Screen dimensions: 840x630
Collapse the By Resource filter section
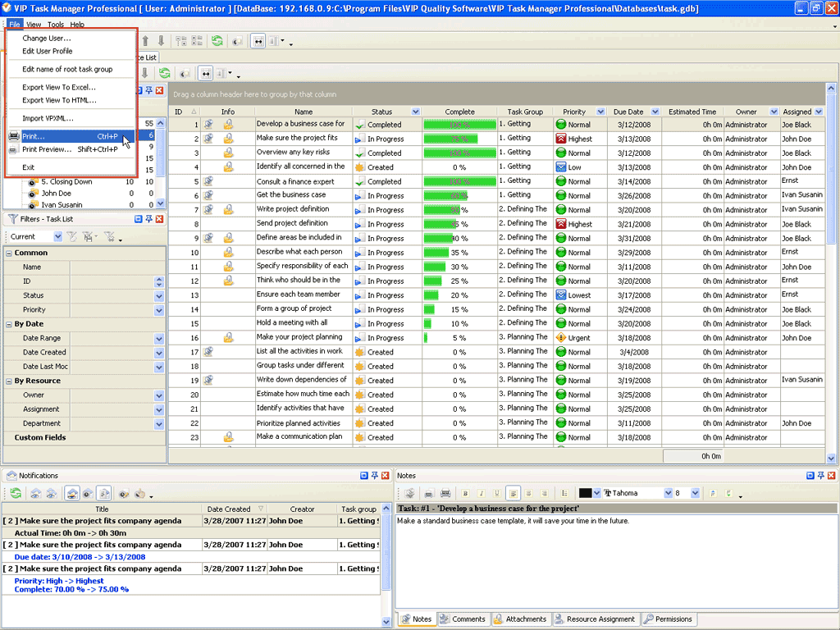(x=9, y=381)
